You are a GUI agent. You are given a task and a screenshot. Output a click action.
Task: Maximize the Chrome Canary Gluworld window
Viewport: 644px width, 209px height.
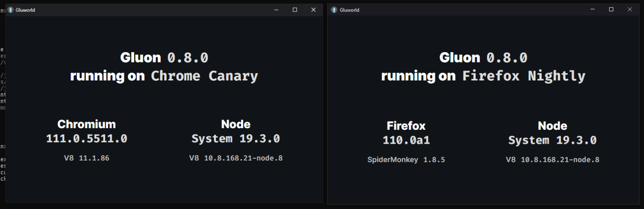click(295, 10)
